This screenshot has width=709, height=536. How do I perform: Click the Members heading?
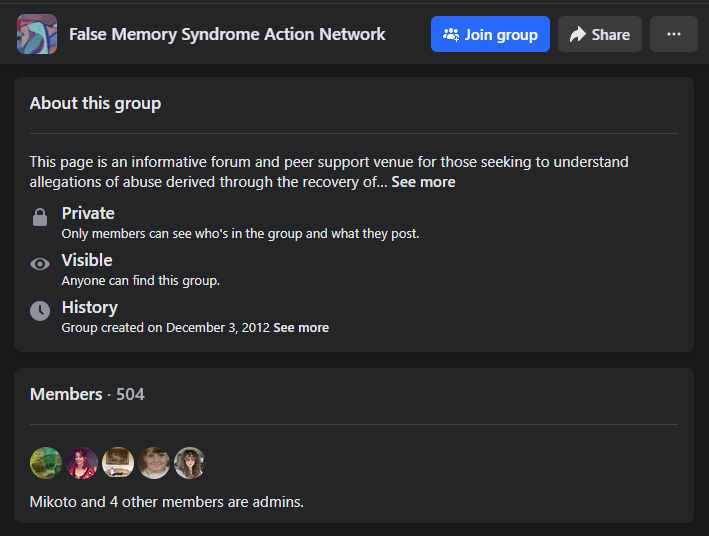(66, 394)
